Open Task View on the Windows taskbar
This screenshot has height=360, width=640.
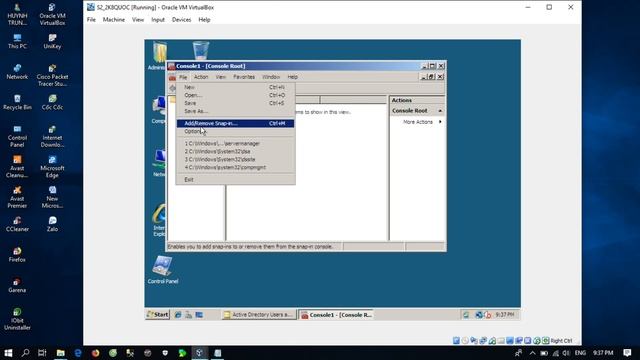click(x=42, y=353)
